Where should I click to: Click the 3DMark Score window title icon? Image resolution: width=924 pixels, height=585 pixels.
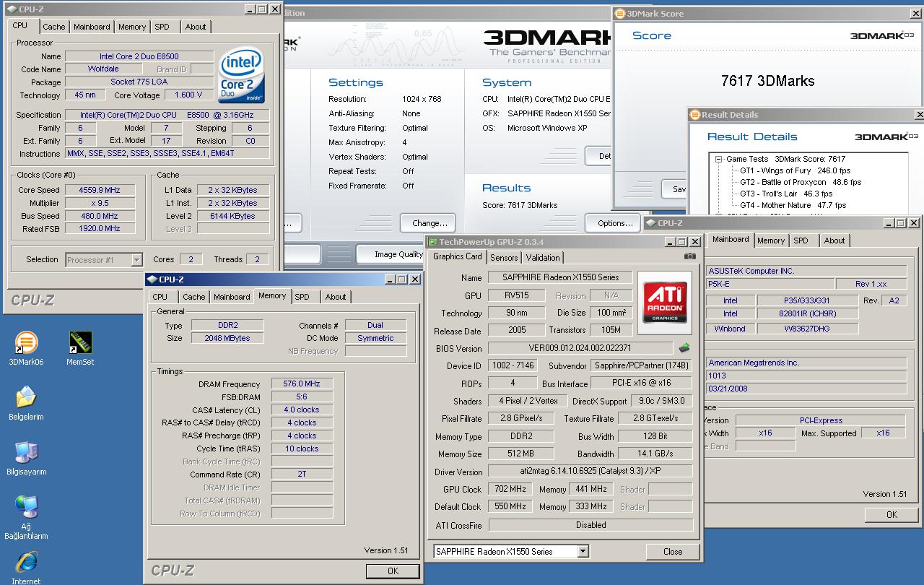pos(620,13)
